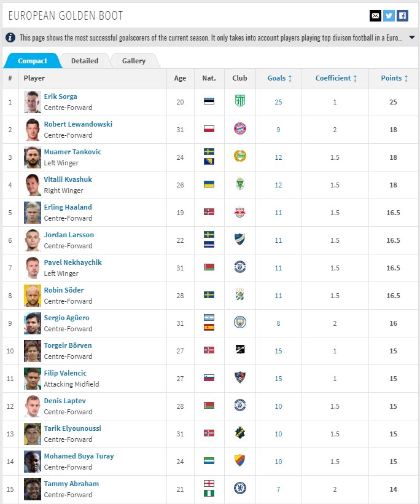Click Sergio Agüero's portrait thumbnail
The image size is (420, 504).
coord(33,323)
